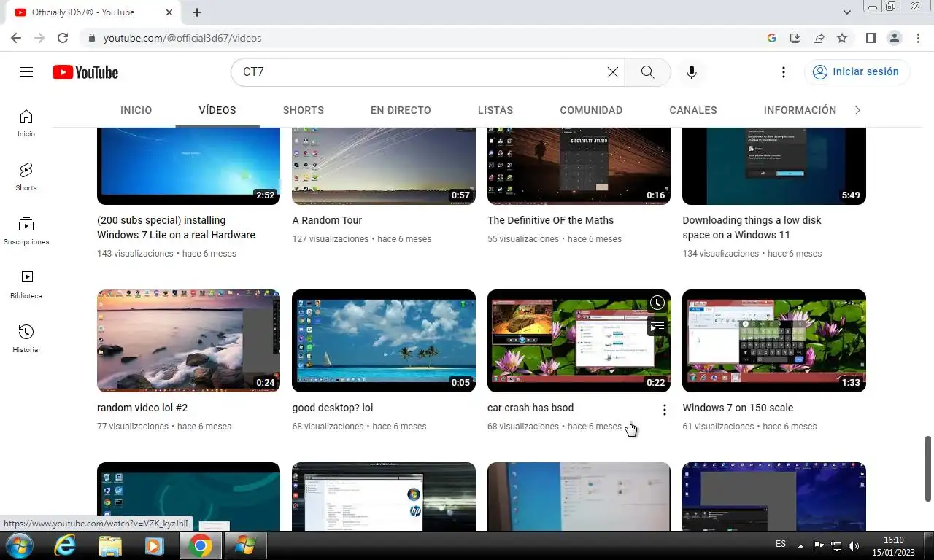Open ES language indicator in taskbar
Screen dimensions: 934x560
coord(781,544)
